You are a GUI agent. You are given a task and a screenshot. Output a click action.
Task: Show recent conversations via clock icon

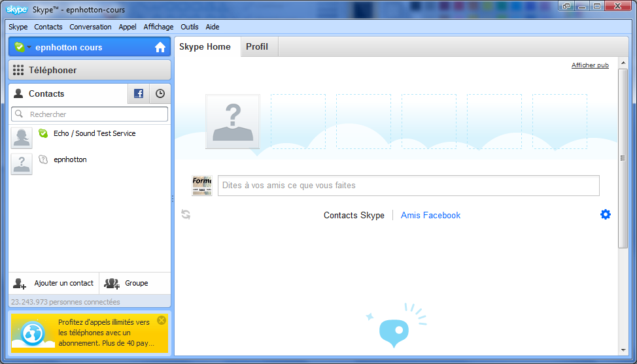pyautogui.click(x=160, y=93)
